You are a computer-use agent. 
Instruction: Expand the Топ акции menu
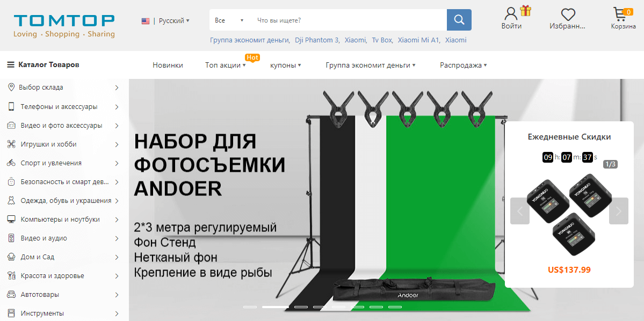pyautogui.click(x=225, y=65)
